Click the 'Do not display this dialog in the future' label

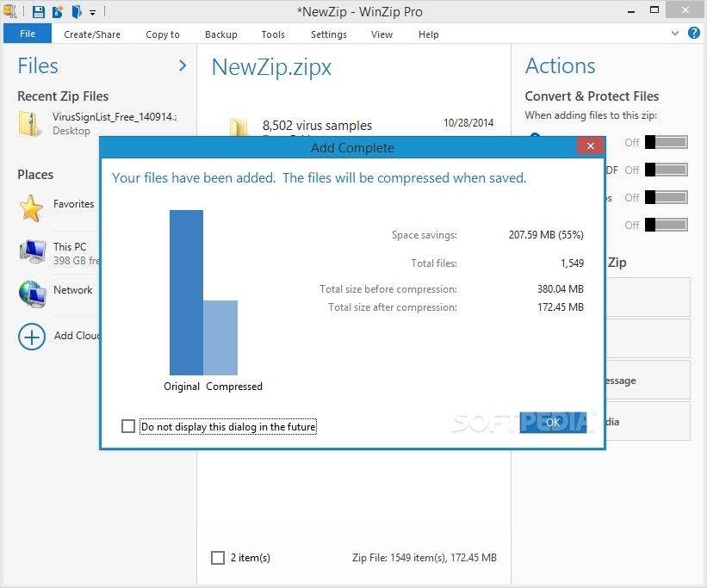pos(228,426)
